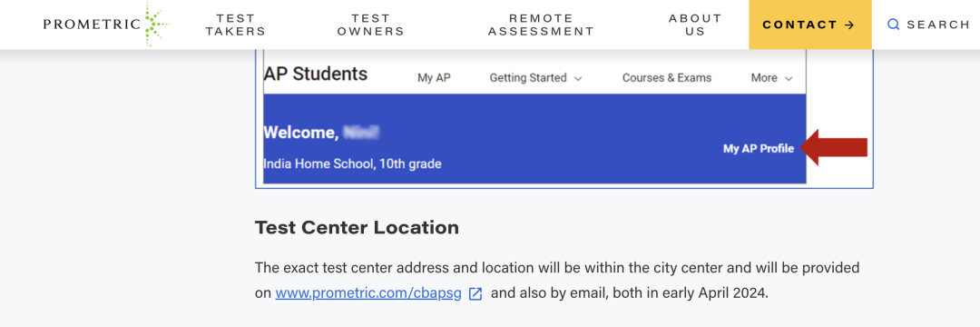Click the Welcome banner screenshot image
This screenshot has height=327, width=980.
coord(564,119)
